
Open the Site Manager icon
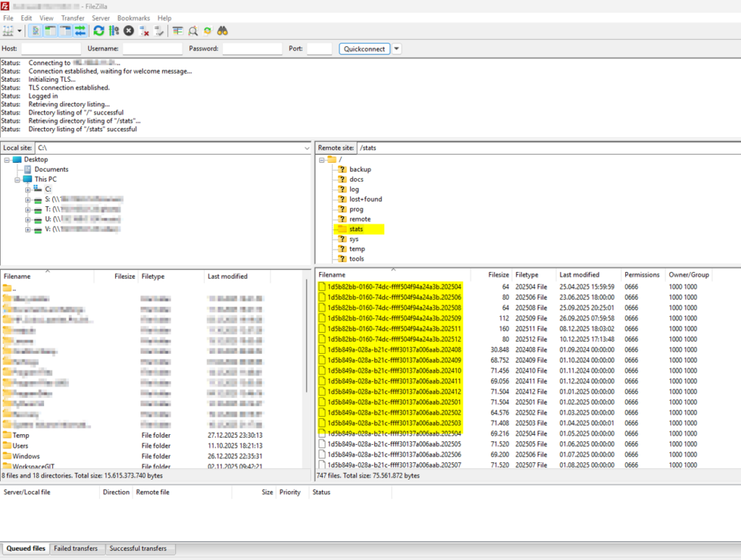pos(9,31)
